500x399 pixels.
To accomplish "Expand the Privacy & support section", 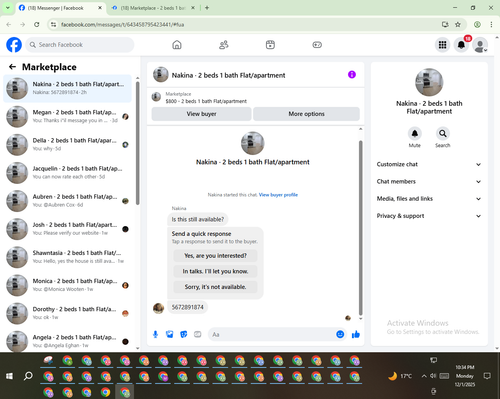I will coord(429,216).
